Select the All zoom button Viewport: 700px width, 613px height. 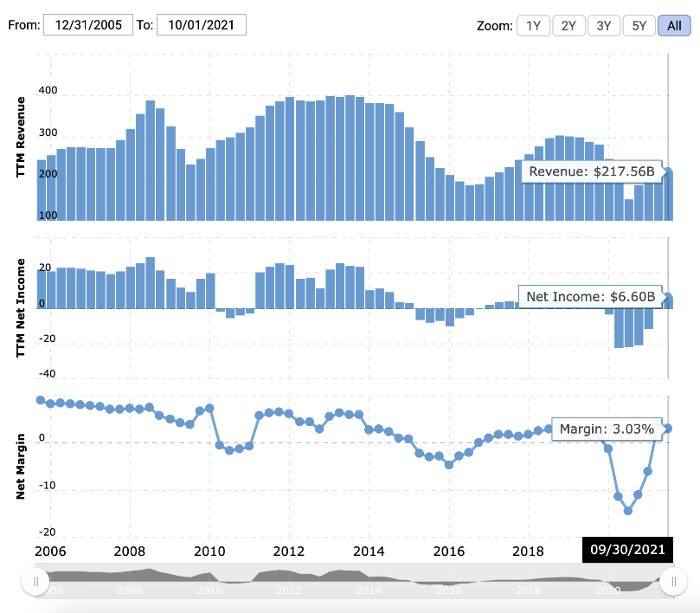[674, 25]
